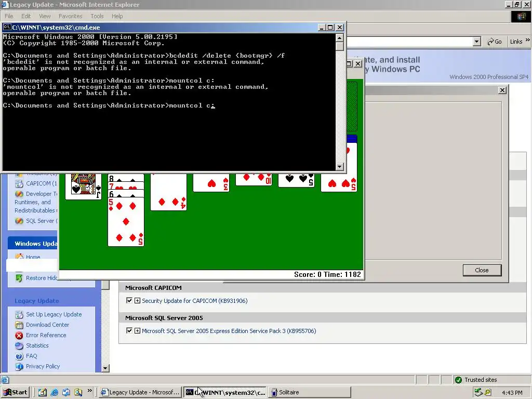Click the Microsoft CAPICOM section header
Image resolution: width=532 pixels, height=399 pixels.
click(x=153, y=288)
